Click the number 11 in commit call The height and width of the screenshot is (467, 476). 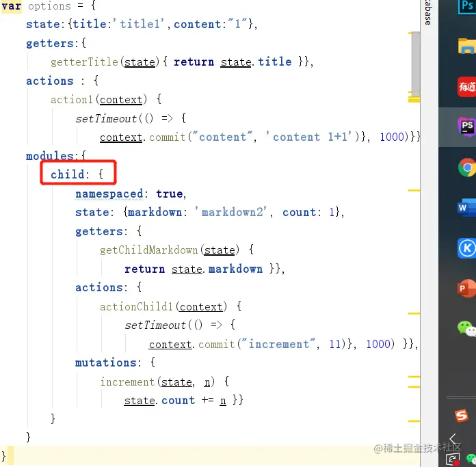335,344
